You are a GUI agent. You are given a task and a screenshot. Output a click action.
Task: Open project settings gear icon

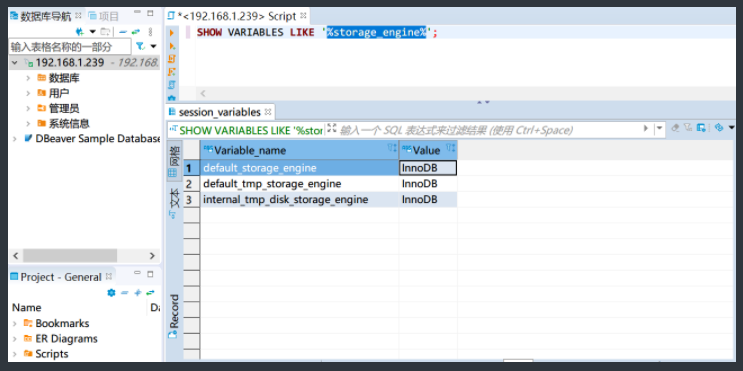point(111,293)
